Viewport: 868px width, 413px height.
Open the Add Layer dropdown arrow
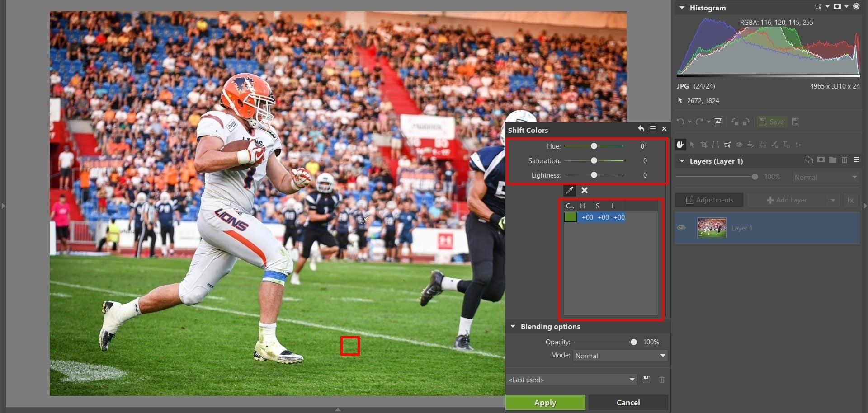pyautogui.click(x=833, y=200)
